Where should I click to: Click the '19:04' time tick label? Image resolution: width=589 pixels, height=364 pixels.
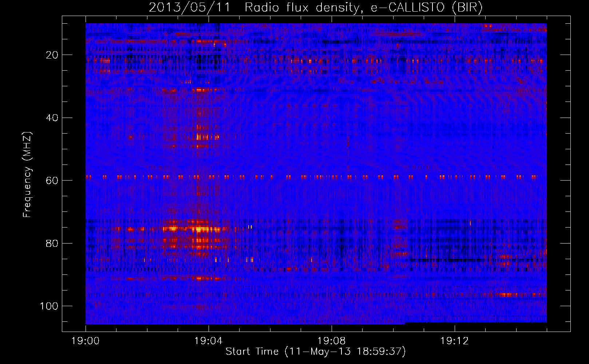tap(208, 341)
